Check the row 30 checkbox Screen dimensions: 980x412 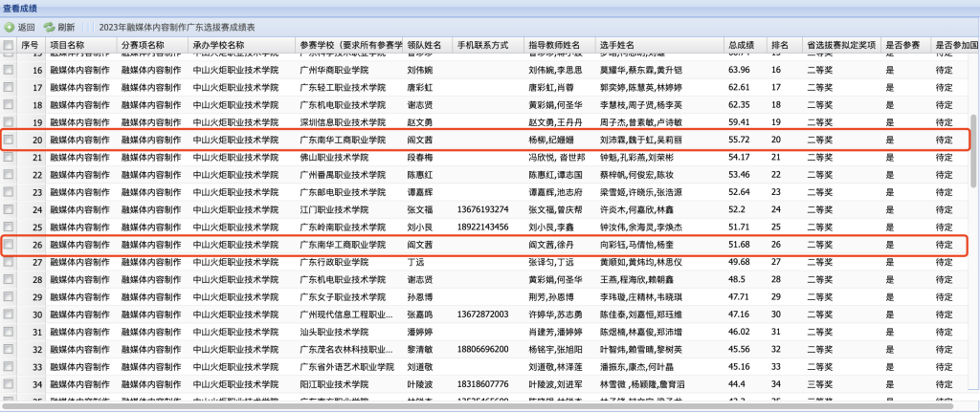(9, 314)
